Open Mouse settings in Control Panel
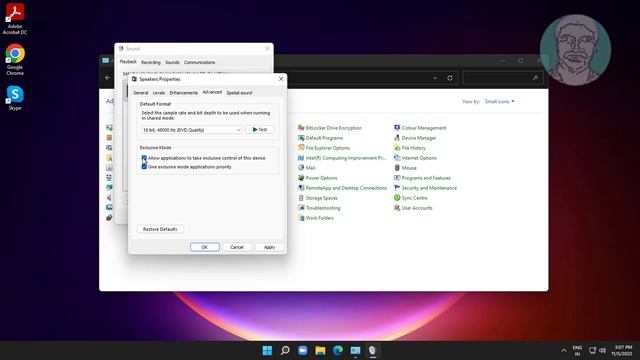 pos(405,168)
